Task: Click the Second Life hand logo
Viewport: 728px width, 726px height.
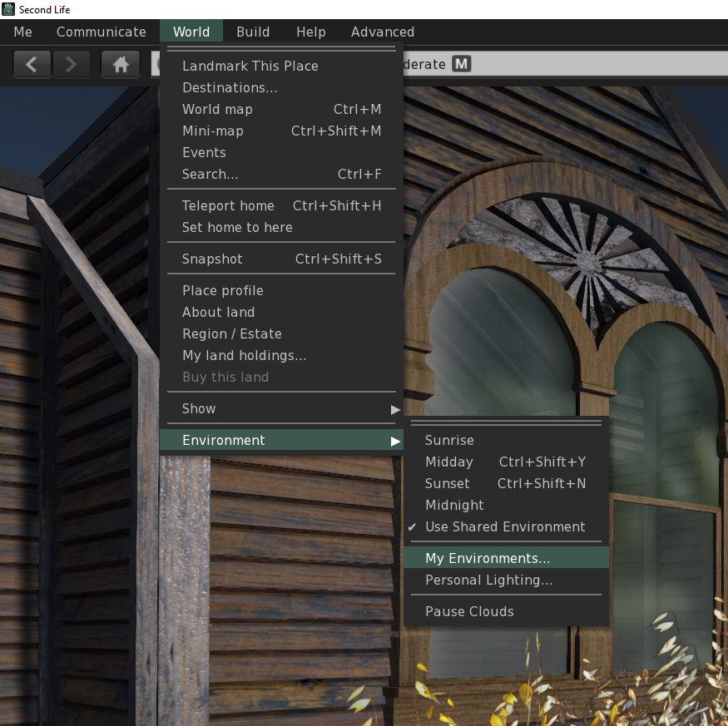Action: point(7,9)
